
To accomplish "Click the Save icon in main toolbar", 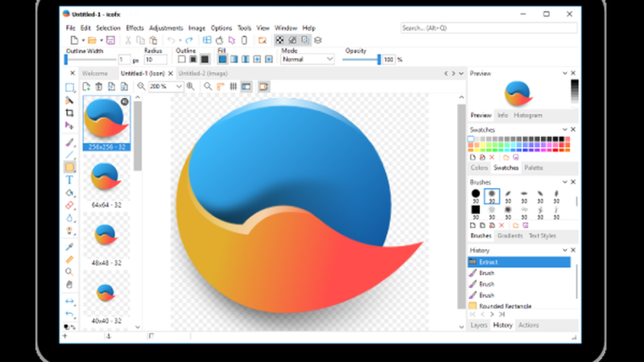I will (110, 40).
